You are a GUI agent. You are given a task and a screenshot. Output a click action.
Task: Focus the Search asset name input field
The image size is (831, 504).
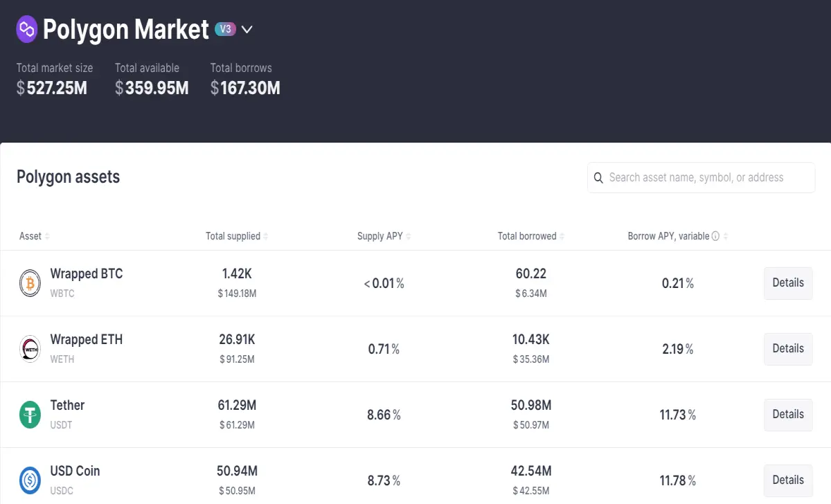click(x=701, y=177)
